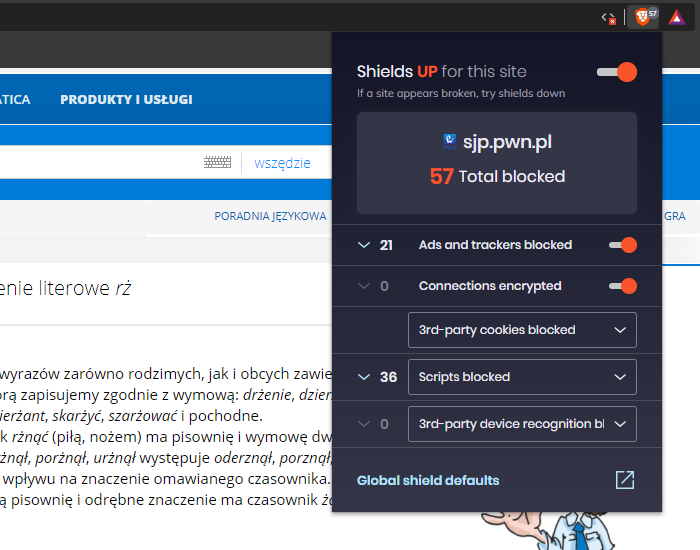Toggle Connections encrypted switch
Screen dimensions: 700x550
[622, 286]
